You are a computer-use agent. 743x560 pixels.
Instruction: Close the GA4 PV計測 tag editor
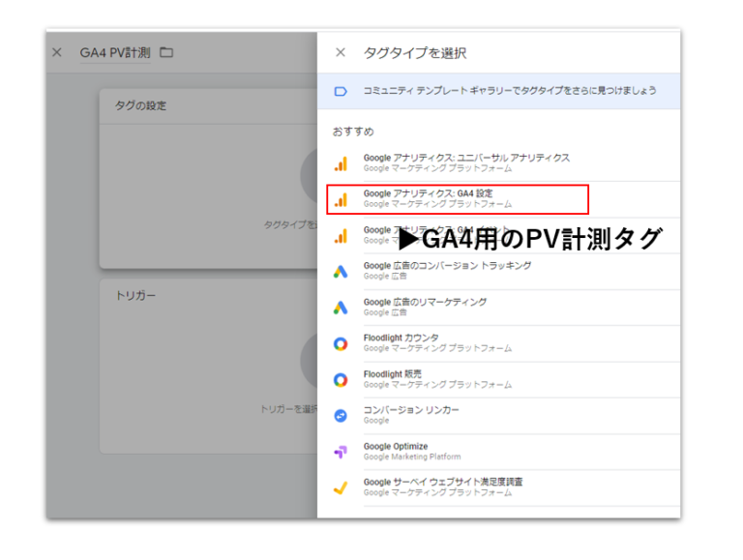pos(57,52)
